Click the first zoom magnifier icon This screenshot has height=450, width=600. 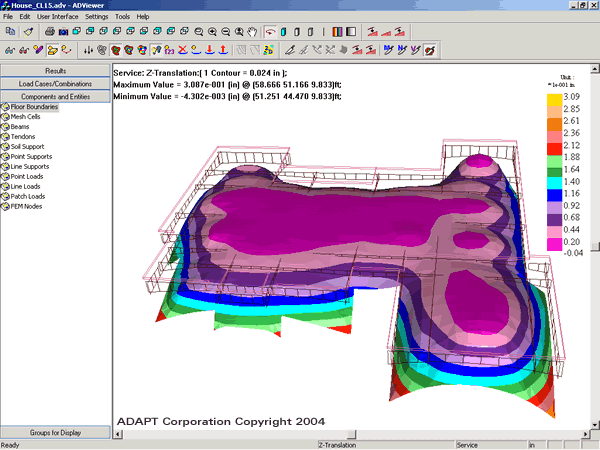point(200,32)
